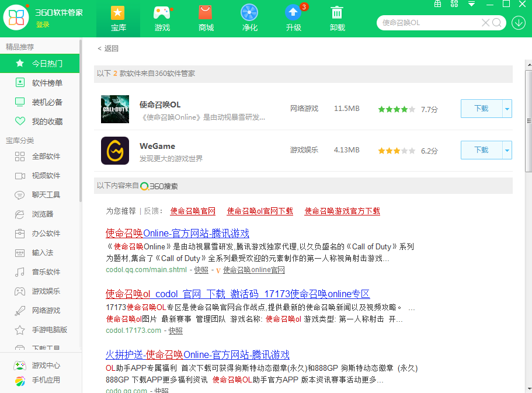Click the 使命召唤ol官网下载 suggestion link
Viewport: 532px width, 393px height.
pyautogui.click(x=260, y=211)
